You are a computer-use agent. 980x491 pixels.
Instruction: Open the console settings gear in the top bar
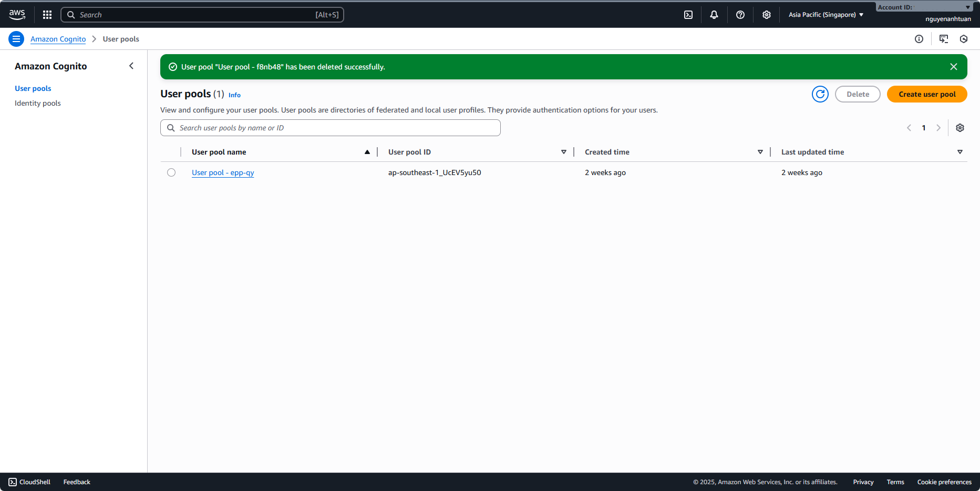pos(767,15)
